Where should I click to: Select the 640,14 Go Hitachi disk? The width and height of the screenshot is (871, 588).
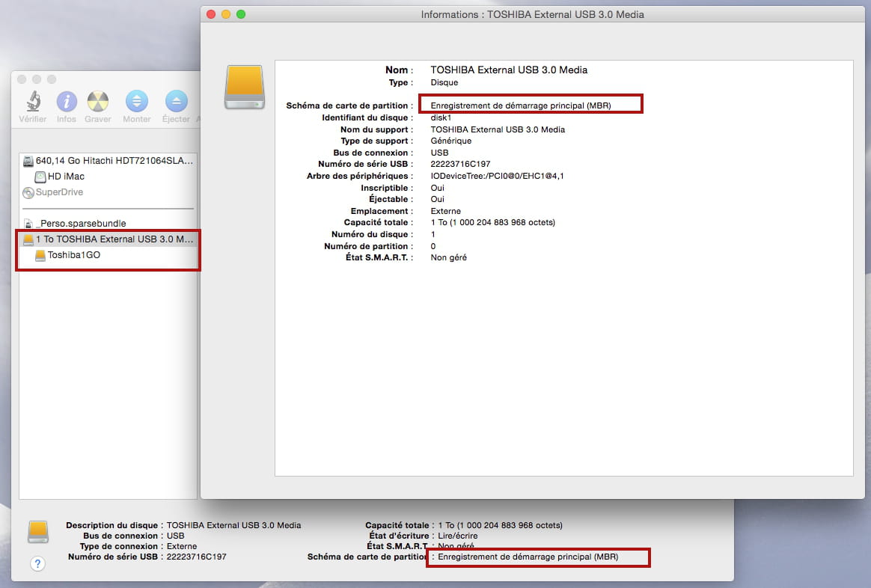109,161
